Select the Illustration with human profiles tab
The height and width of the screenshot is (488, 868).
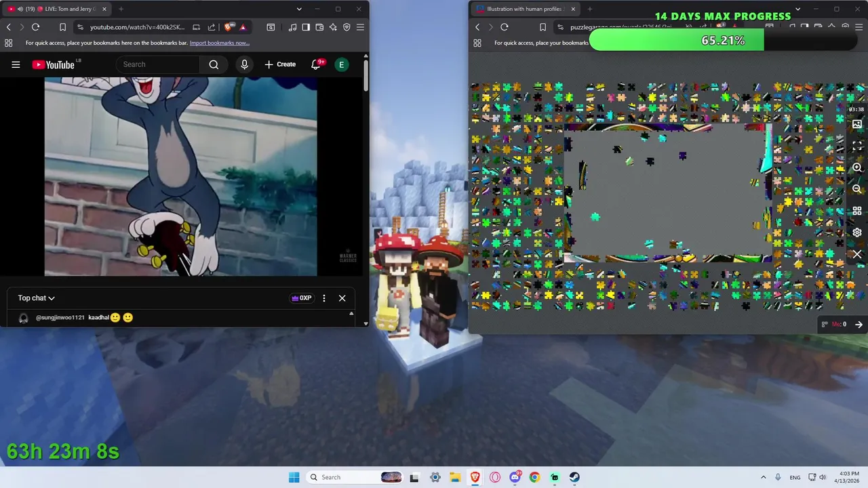(526, 9)
